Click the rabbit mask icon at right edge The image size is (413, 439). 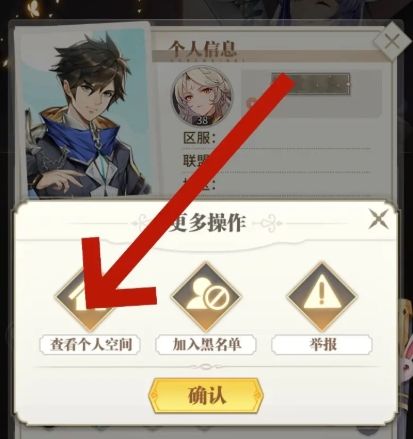click(x=407, y=360)
